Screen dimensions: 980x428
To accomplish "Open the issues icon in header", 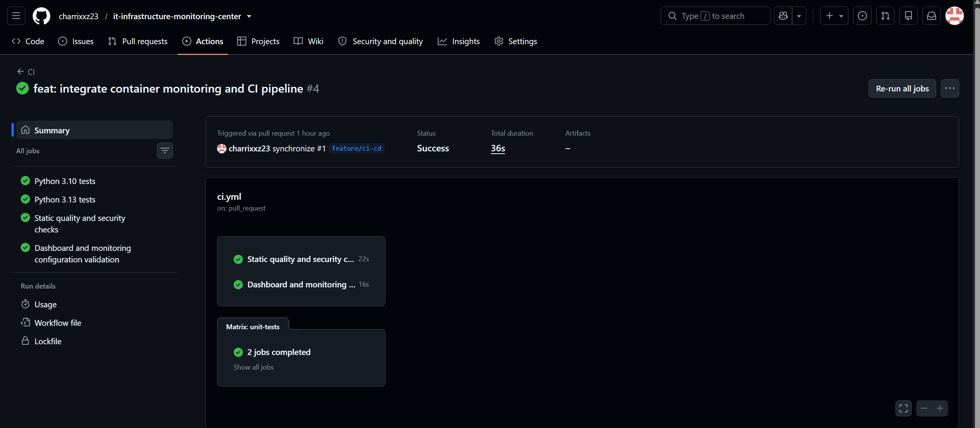I will click(862, 16).
